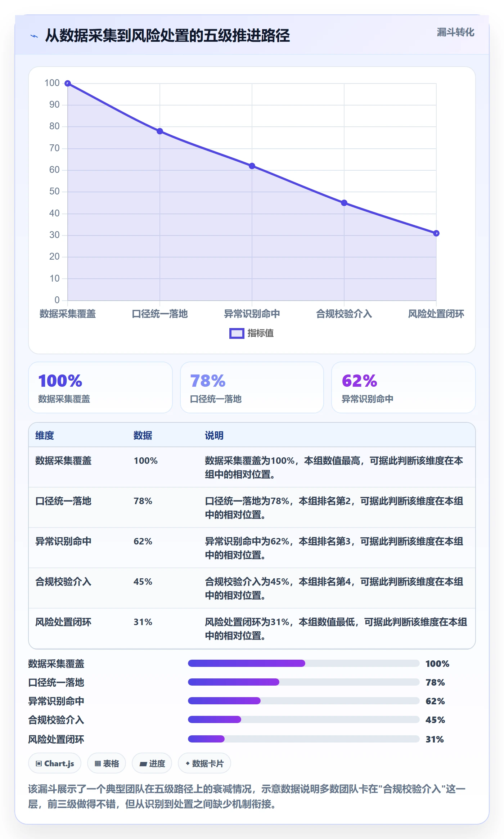Screen dimensions: 504x839
Task: Open the 100% 数据采集覆盖 stat card
Action: point(100,387)
